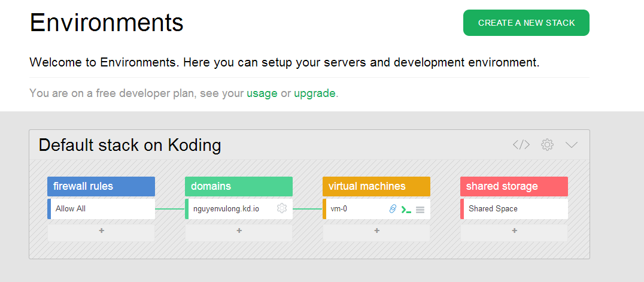Click the firewall rules blue header
The width and height of the screenshot is (644, 282).
[101, 186]
